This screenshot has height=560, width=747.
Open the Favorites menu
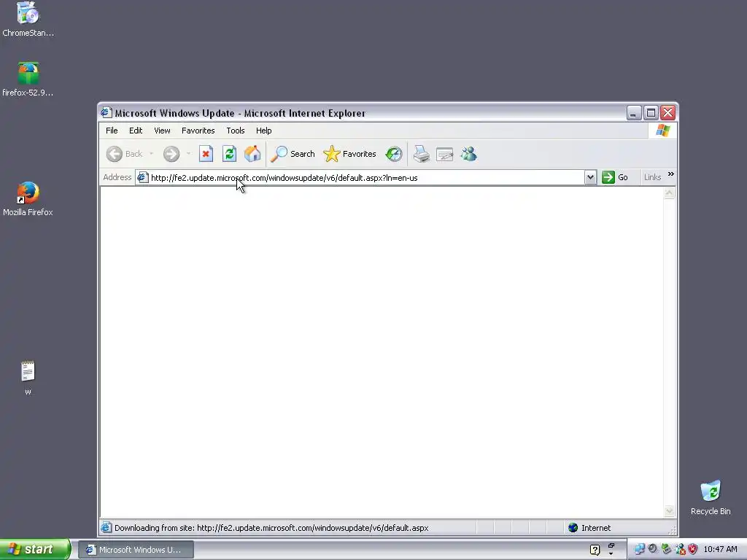[198, 131]
